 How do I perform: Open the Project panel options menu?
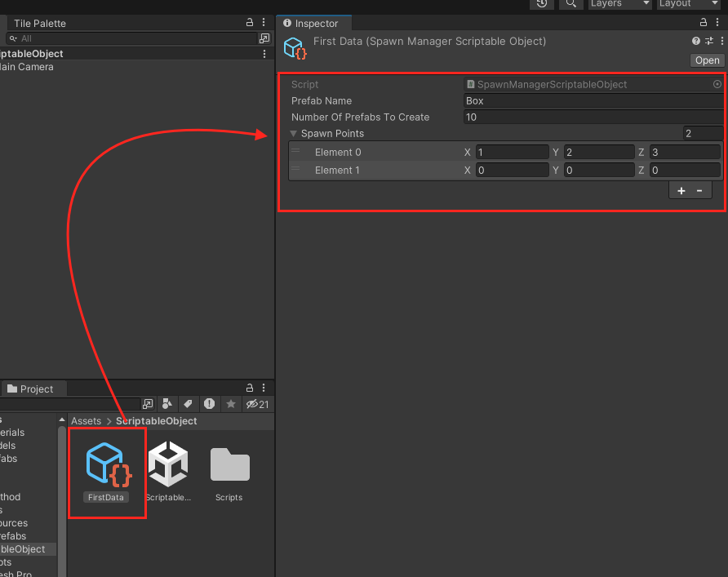click(x=264, y=388)
